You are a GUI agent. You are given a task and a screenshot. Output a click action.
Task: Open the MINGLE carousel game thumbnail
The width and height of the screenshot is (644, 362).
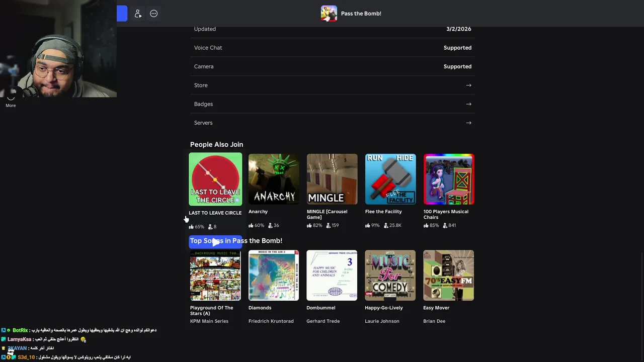332,179
